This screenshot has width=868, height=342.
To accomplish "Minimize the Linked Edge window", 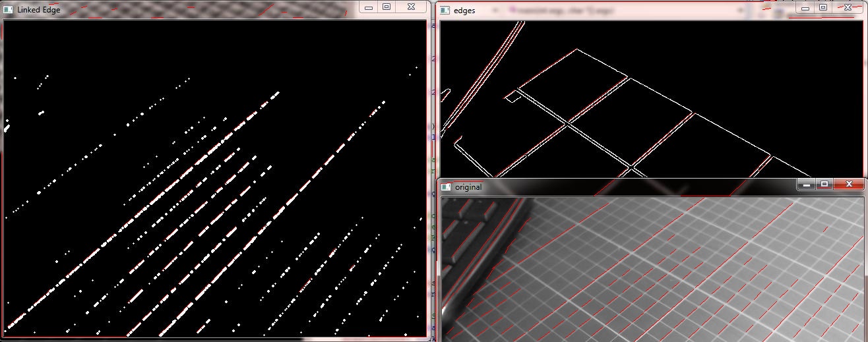I will click(369, 7).
